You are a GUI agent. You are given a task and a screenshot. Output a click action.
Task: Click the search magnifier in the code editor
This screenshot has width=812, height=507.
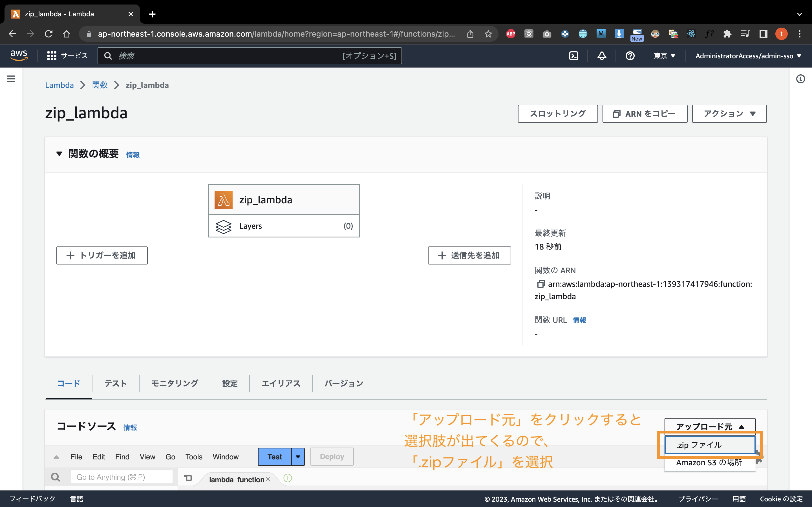tap(55, 477)
